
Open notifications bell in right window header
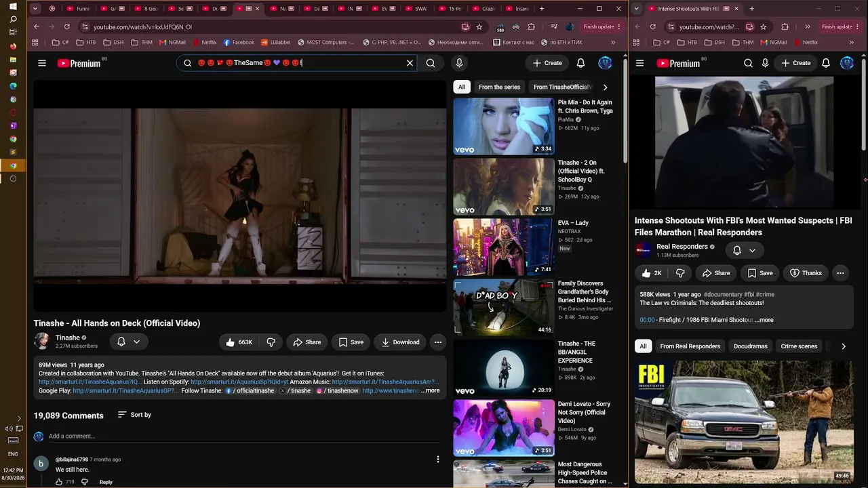pyautogui.click(x=826, y=63)
